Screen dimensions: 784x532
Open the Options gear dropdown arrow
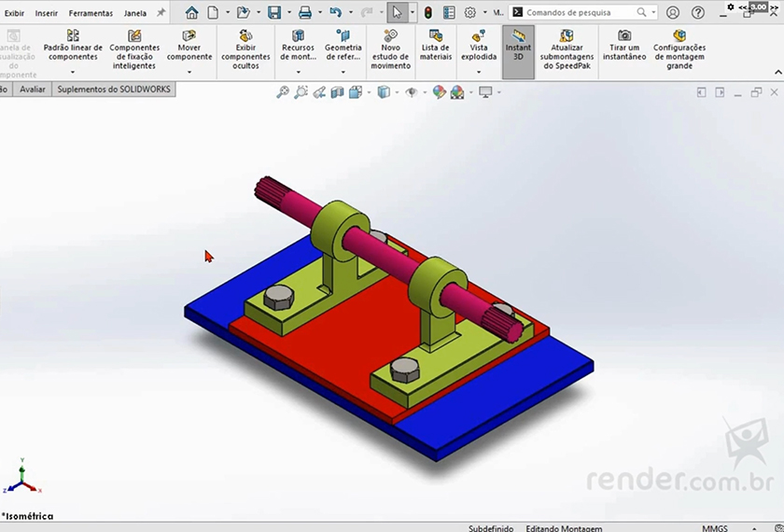484,13
